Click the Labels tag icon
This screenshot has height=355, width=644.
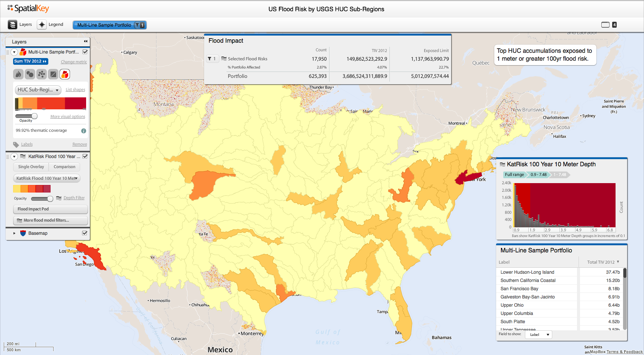(16, 145)
